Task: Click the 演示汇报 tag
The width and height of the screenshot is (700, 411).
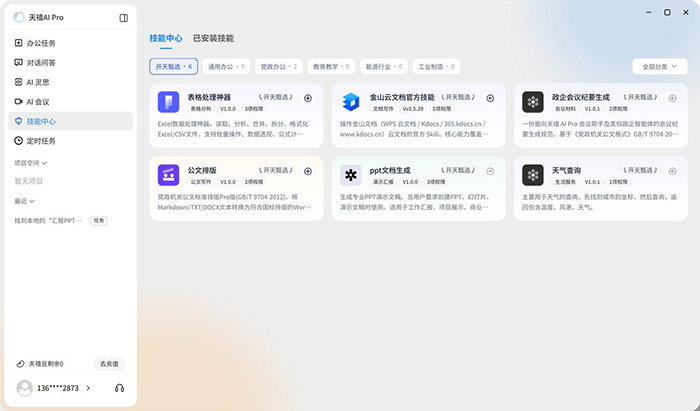Action: point(383,182)
